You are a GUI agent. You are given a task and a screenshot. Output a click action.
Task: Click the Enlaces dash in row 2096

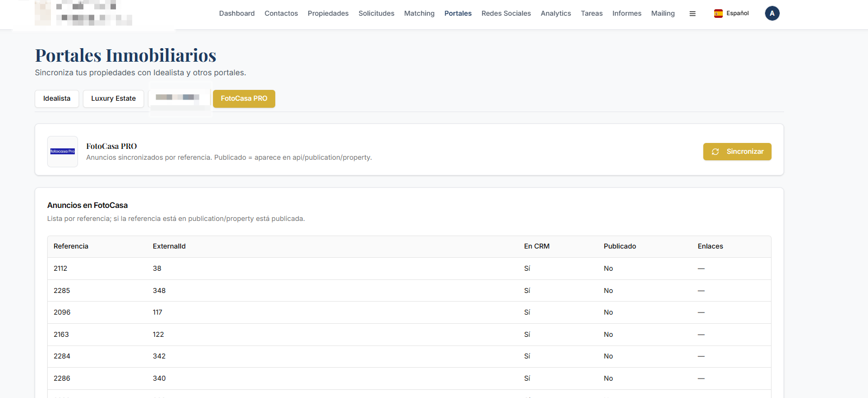[x=701, y=312]
